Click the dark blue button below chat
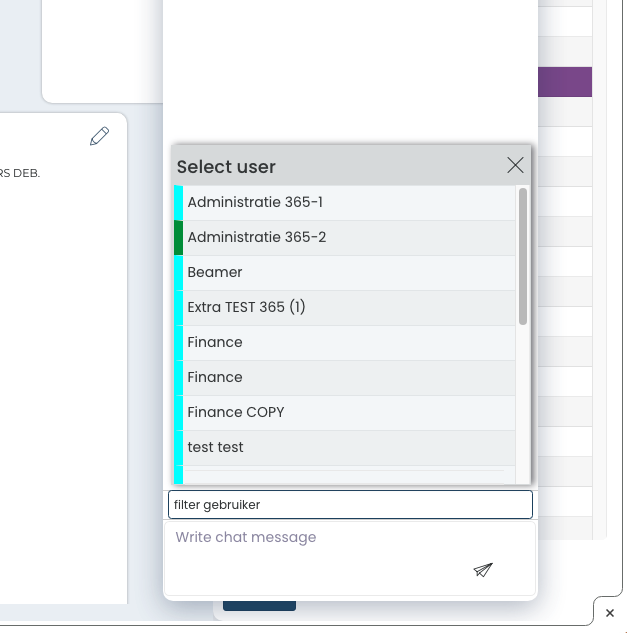 (259, 606)
